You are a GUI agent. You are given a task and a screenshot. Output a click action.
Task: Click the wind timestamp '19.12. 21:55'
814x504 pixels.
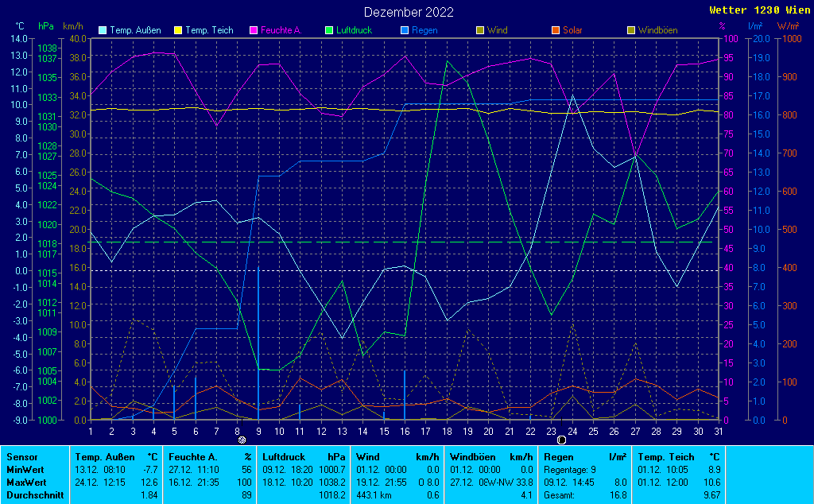381,483
